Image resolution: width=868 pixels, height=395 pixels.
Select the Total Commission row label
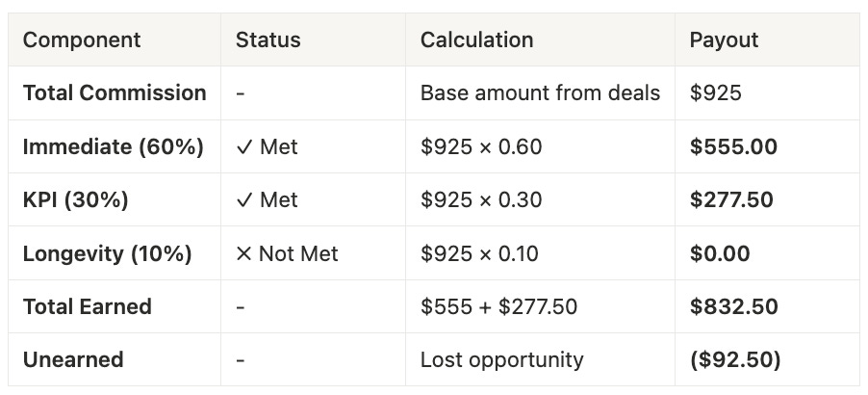click(115, 93)
